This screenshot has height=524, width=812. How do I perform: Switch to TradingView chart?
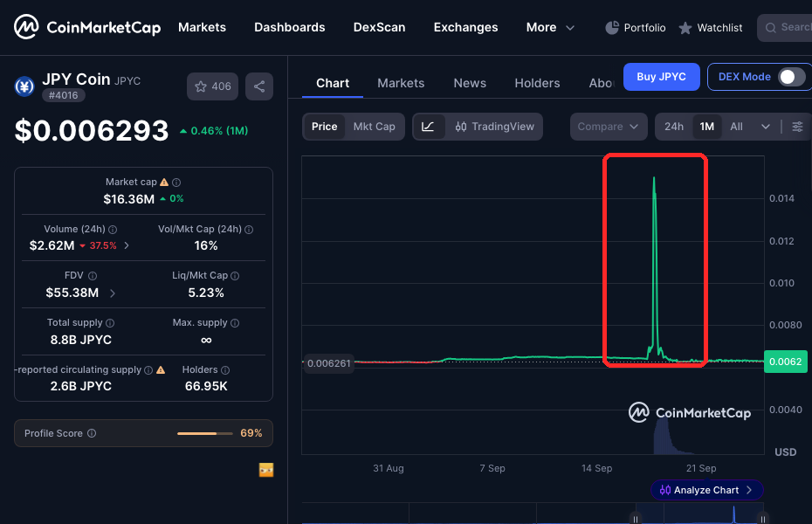pos(494,127)
